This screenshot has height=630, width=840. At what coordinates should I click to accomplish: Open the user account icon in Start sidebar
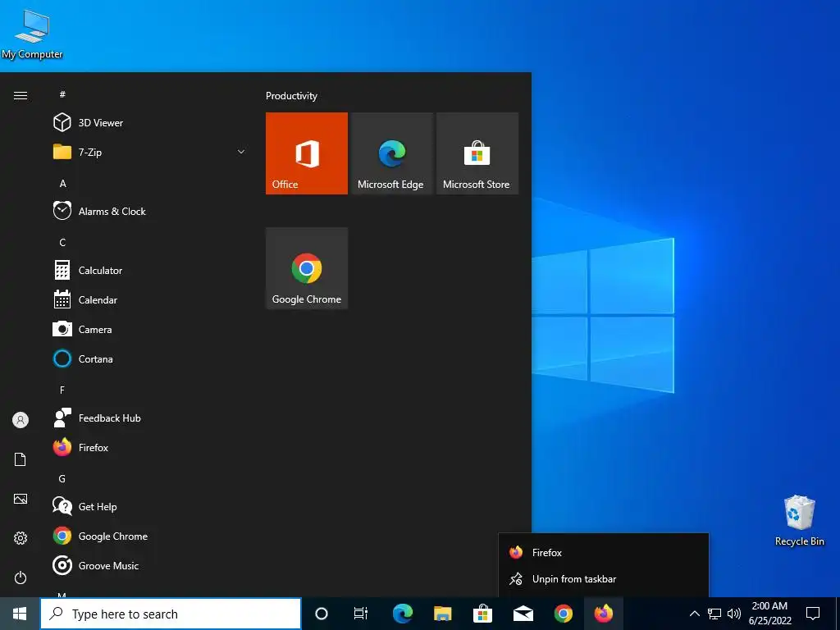pos(21,420)
